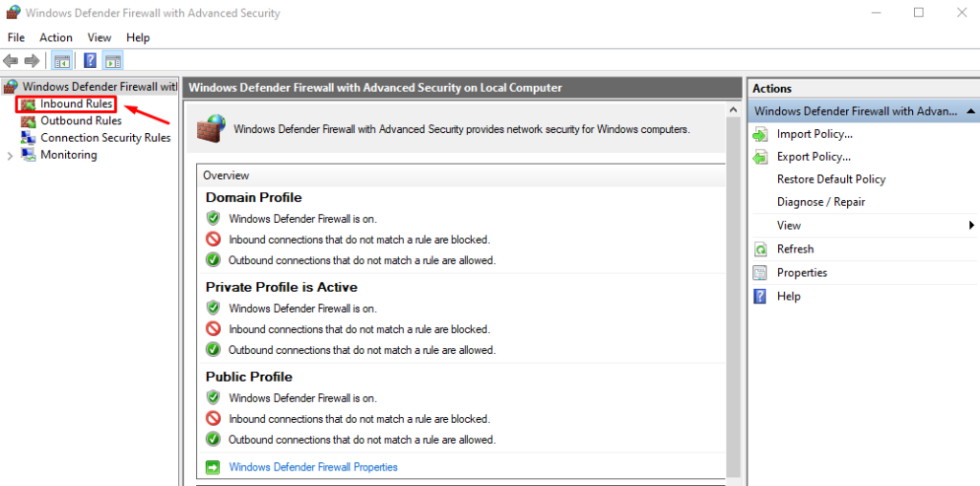The image size is (980, 486).
Task: Expand the View submenu arrow
Action: point(971,226)
